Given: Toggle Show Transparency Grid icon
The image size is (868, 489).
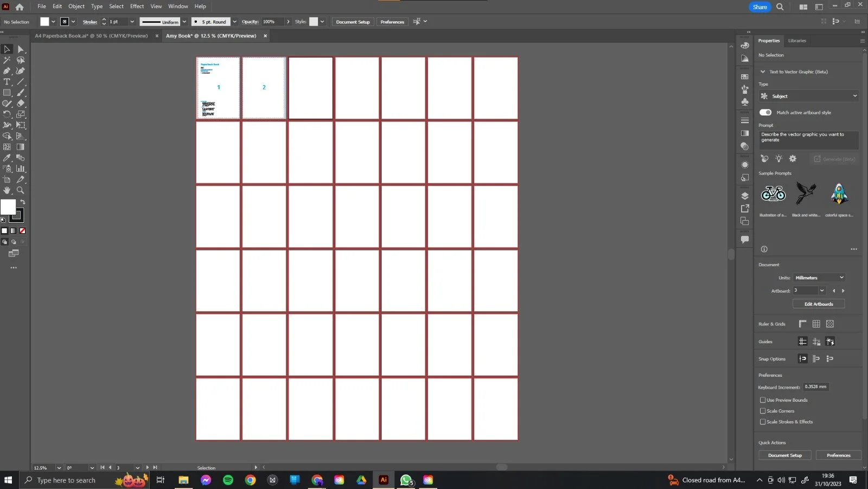Looking at the screenshot, I should click(x=830, y=324).
